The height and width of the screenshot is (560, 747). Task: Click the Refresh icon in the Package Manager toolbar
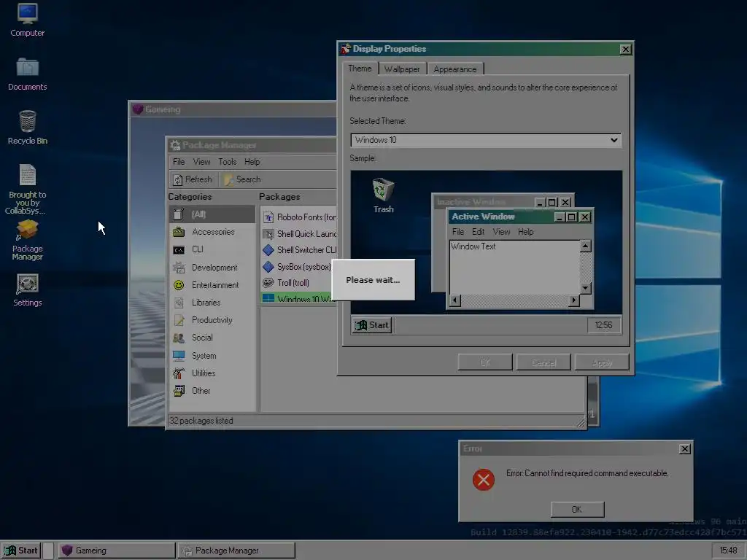(x=178, y=179)
